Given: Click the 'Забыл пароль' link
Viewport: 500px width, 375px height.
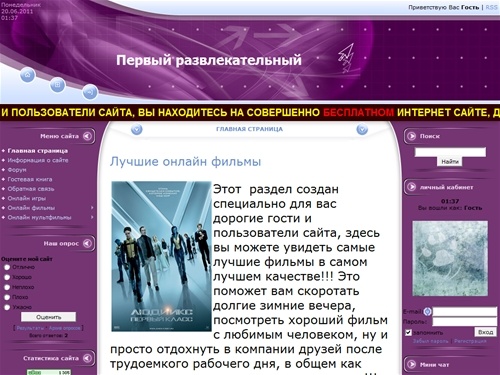Looking at the screenshot, I should tap(431, 341).
